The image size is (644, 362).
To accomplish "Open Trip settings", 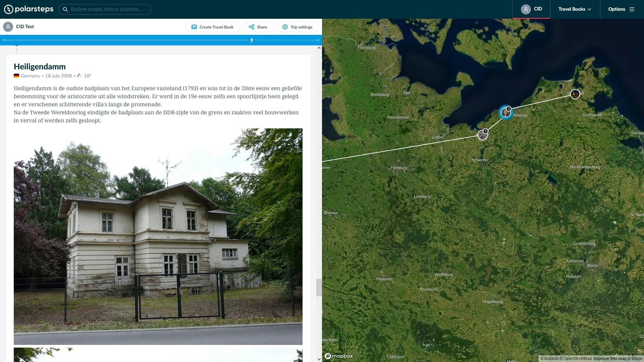I will (x=298, y=27).
